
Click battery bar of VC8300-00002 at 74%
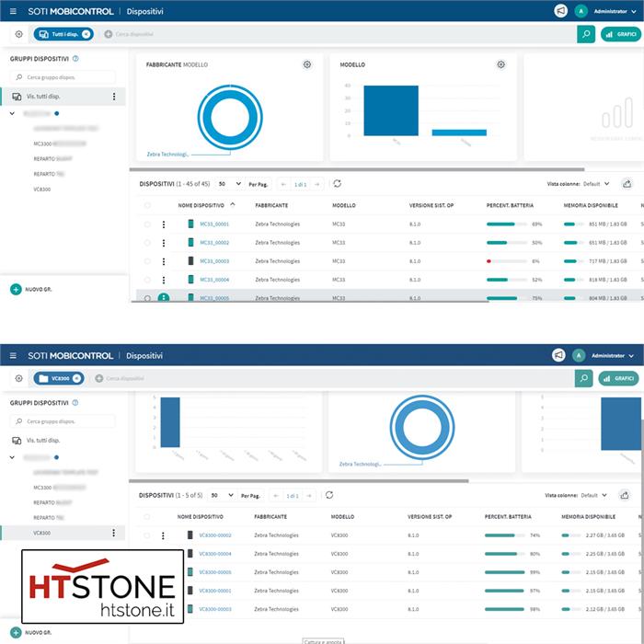(504, 535)
